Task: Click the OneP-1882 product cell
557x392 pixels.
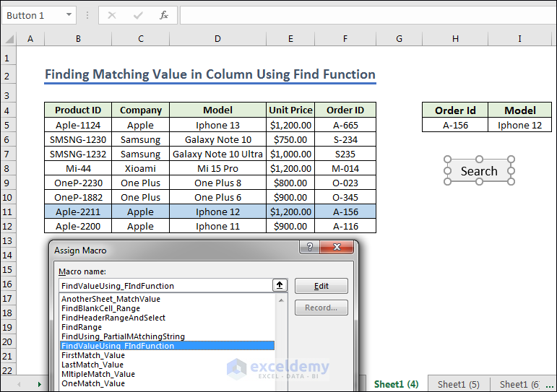Action: 78,197
